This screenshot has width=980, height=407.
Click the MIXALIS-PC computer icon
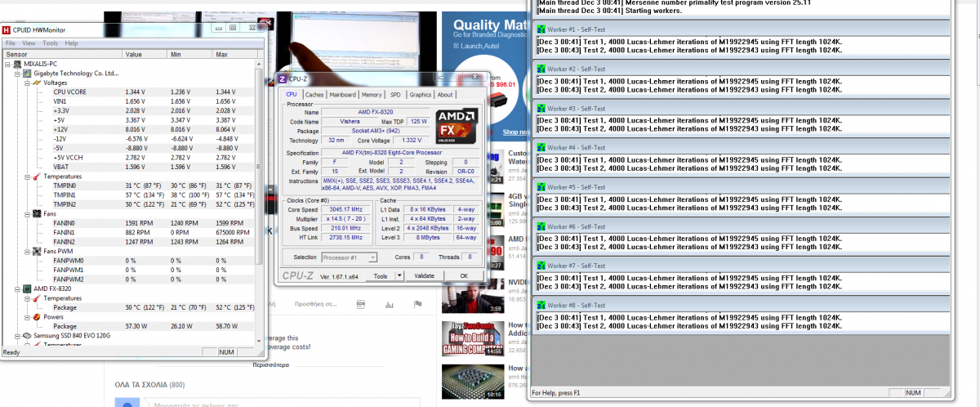click(x=18, y=64)
